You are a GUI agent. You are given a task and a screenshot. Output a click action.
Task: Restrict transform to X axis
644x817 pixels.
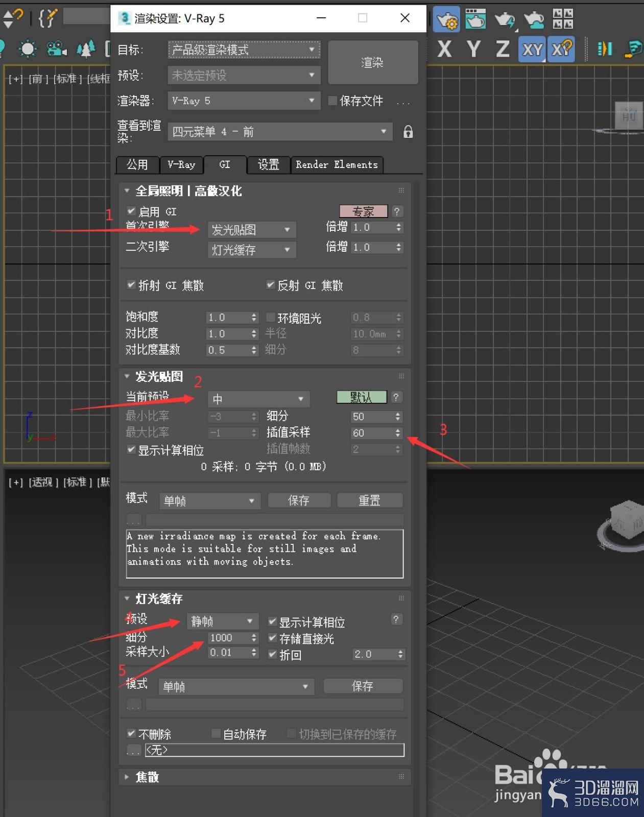pyautogui.click(x=445, y=49)
